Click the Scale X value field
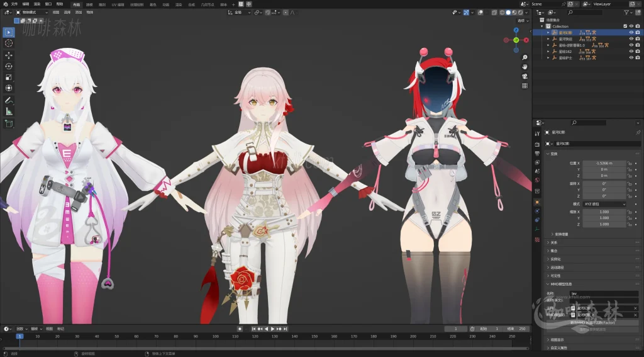 click(604, 212)
